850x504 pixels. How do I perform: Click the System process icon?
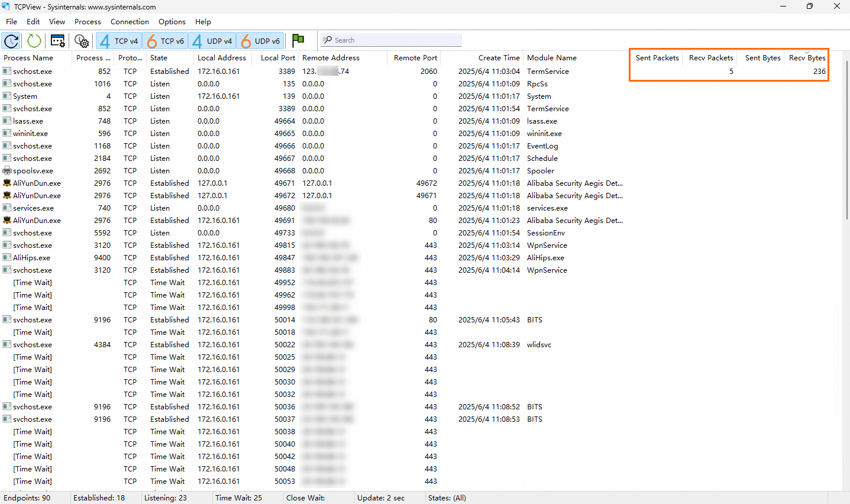coord(7,96)
